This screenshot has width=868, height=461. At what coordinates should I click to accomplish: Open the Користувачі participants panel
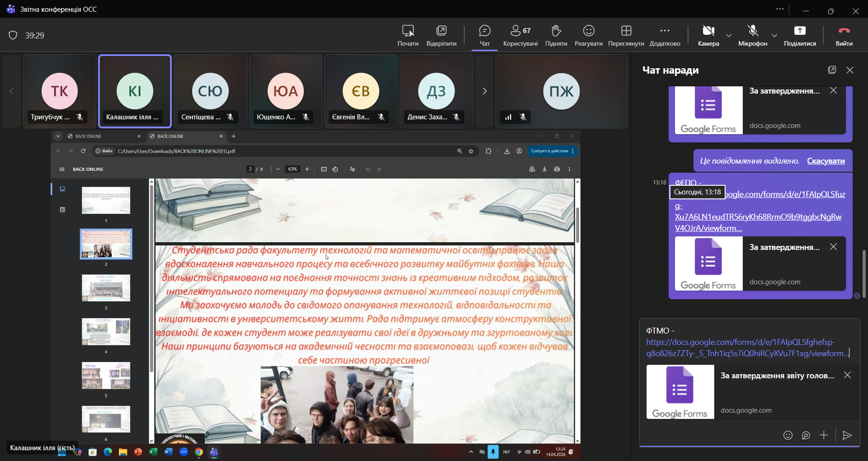tap(520, 35)
